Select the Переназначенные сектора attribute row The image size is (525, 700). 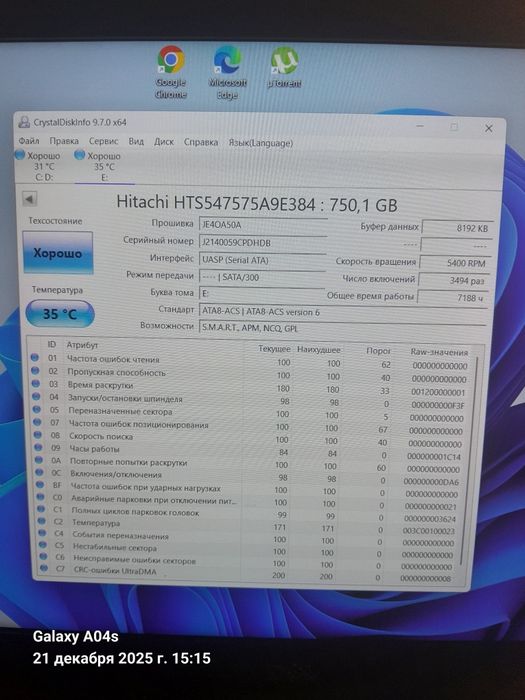[249, 413]
